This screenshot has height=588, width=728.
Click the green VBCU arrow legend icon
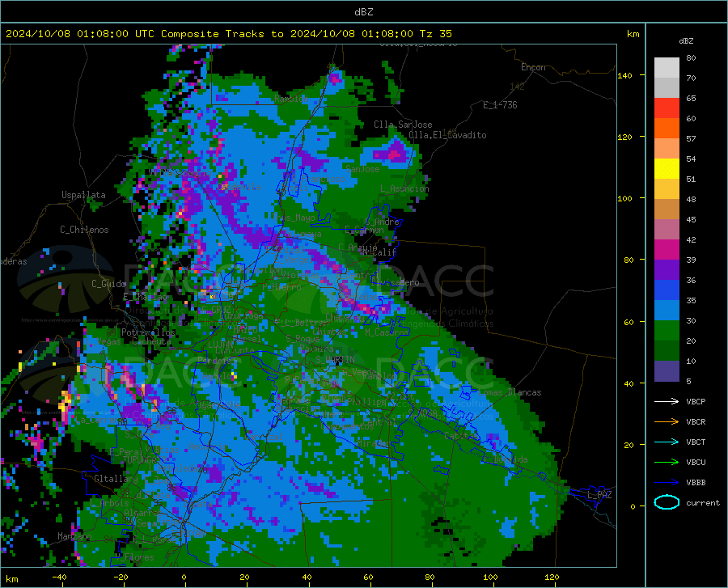pyautogui.click(x=667, y=462)
